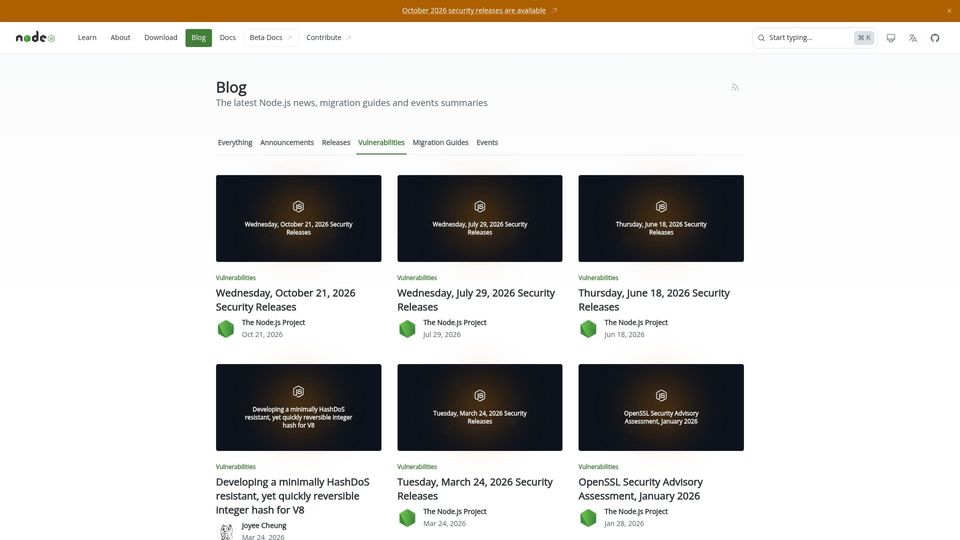The image size is (960, 540).
Task: Open OpenSSL Security Advisory Assessment title
Action: [x=640, y=489]
